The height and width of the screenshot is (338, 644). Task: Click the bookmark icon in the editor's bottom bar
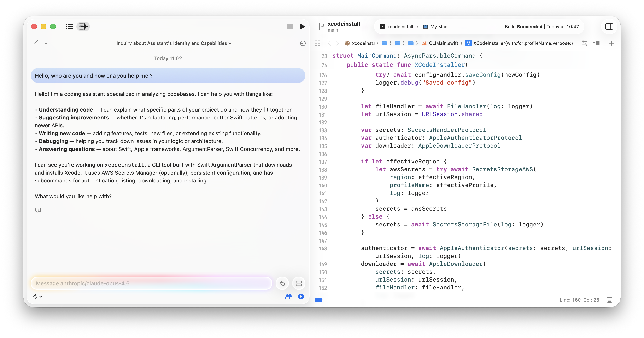pyautogui.click(x=319, y=300)
